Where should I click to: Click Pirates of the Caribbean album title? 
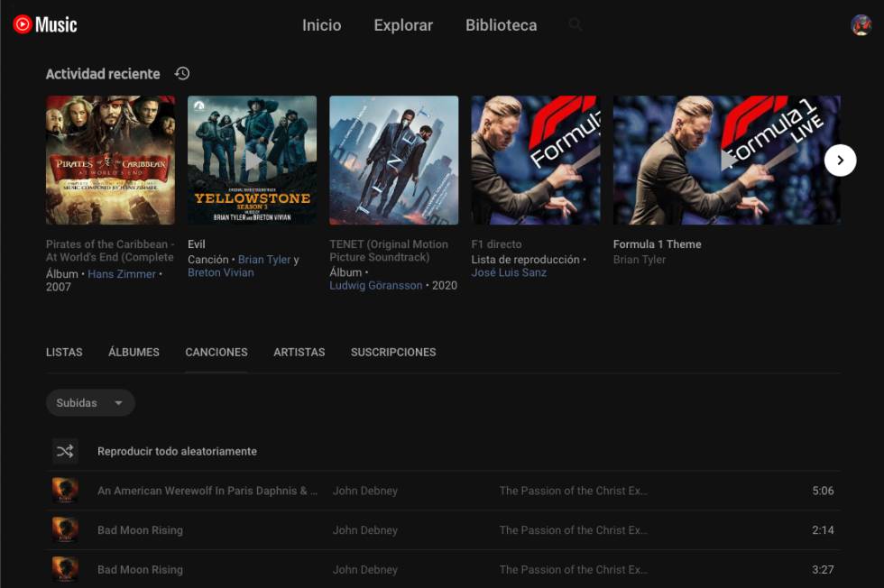[x=110, y=251]
